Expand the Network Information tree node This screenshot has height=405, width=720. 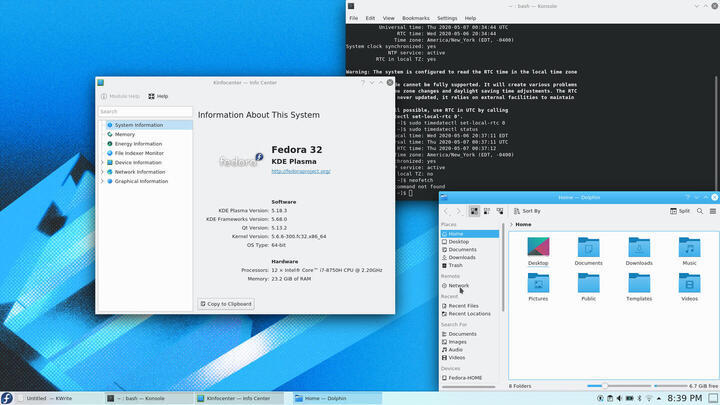102,172
